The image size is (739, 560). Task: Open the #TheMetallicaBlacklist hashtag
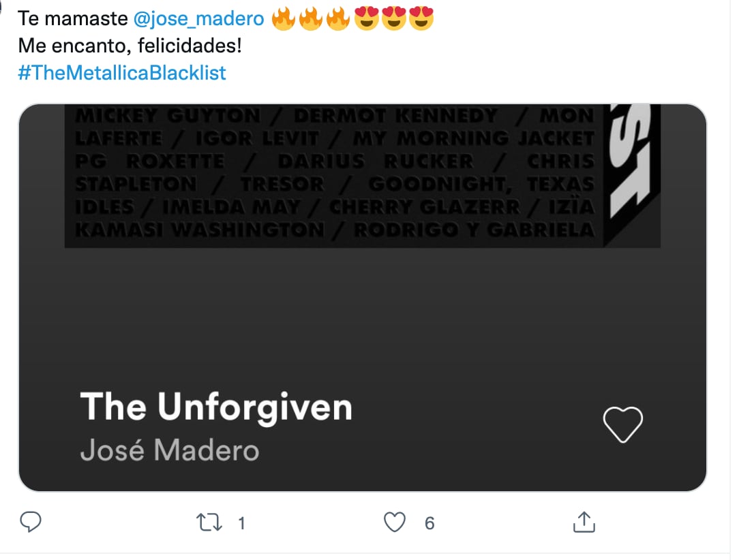pyautogui.click(x=122, y=73)
